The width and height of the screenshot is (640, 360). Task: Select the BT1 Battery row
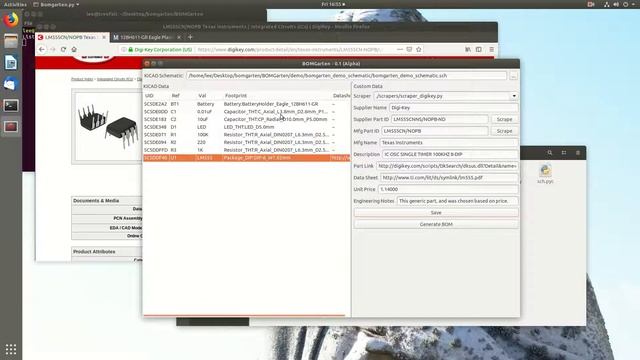[247, 104]
